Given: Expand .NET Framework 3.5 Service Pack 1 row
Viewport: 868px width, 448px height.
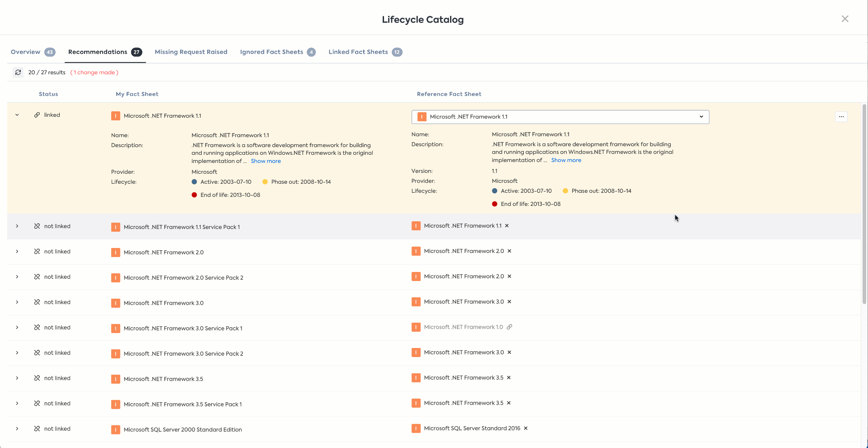Looking at the screenshot, I should (x=17, y=404).
